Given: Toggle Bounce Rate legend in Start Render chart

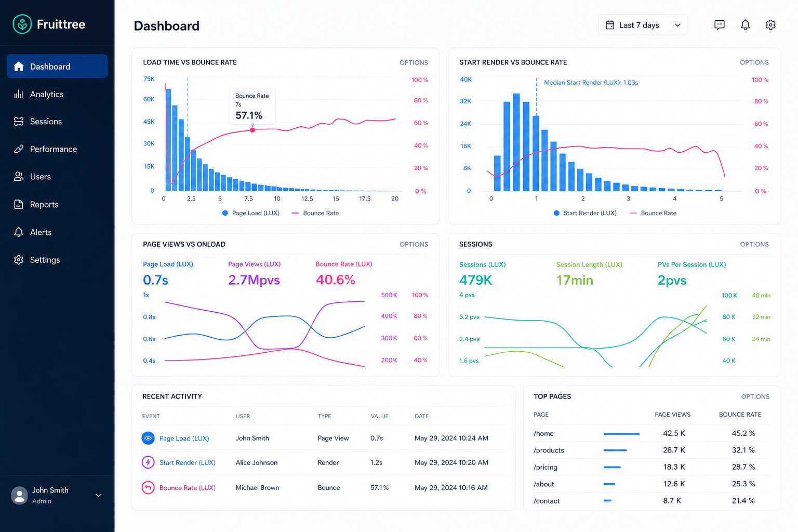Looking at the screenshot, I should tap(653, 213).
